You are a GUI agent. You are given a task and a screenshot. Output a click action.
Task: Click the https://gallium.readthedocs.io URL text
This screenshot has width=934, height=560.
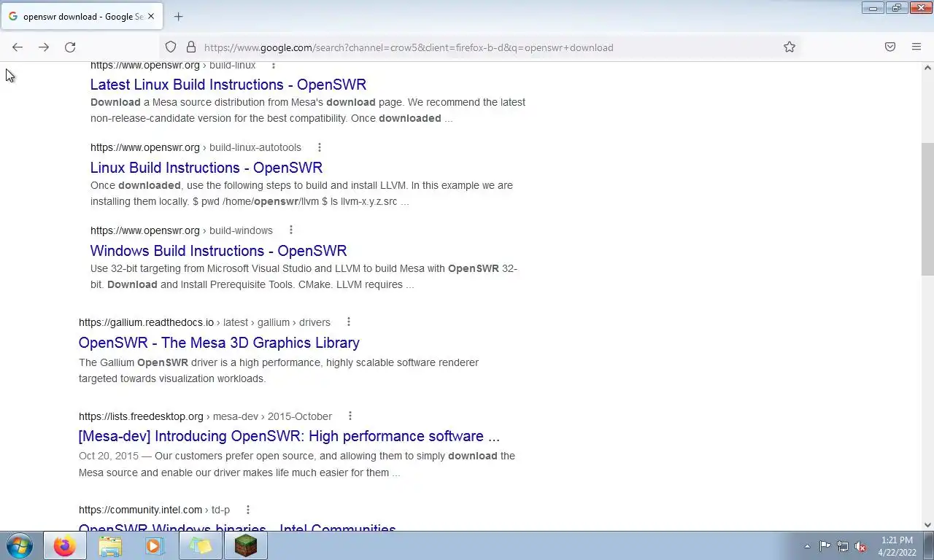(146, 322)
